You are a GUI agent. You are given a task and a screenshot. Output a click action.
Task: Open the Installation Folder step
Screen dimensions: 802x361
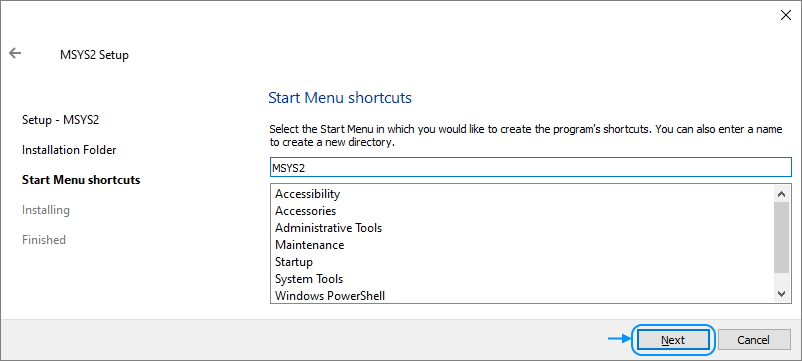coord(69,150)
